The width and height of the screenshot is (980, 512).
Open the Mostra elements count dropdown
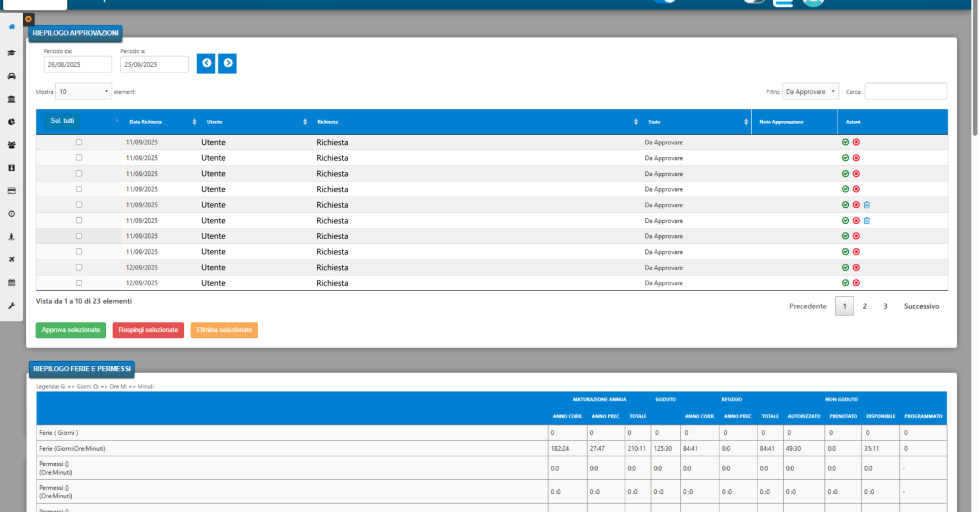coord(83,91)
